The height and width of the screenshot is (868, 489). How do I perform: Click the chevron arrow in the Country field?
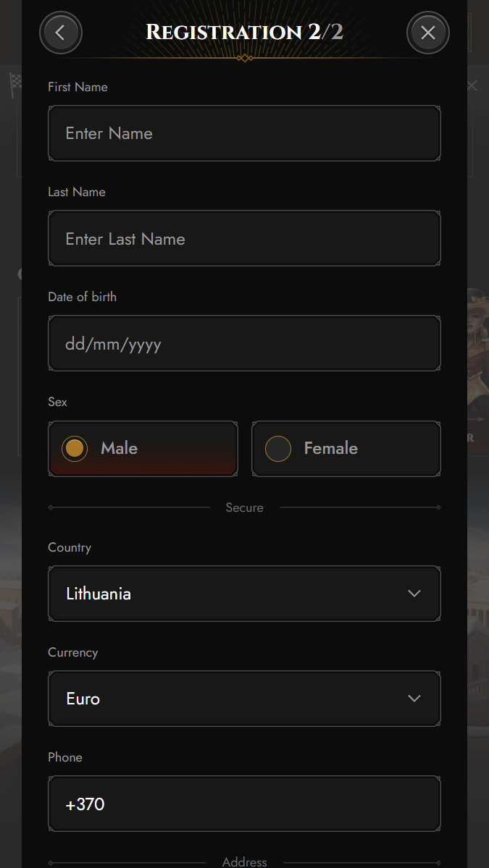tap(414, 594)
